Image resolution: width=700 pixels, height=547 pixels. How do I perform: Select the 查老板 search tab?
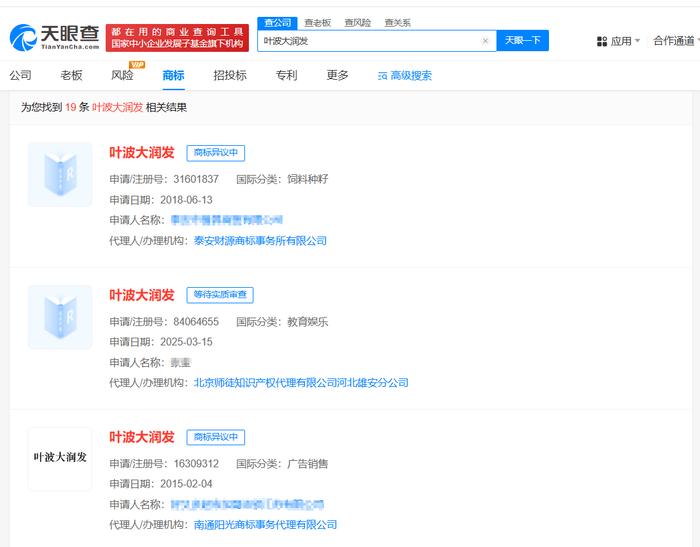pos(317,23)
